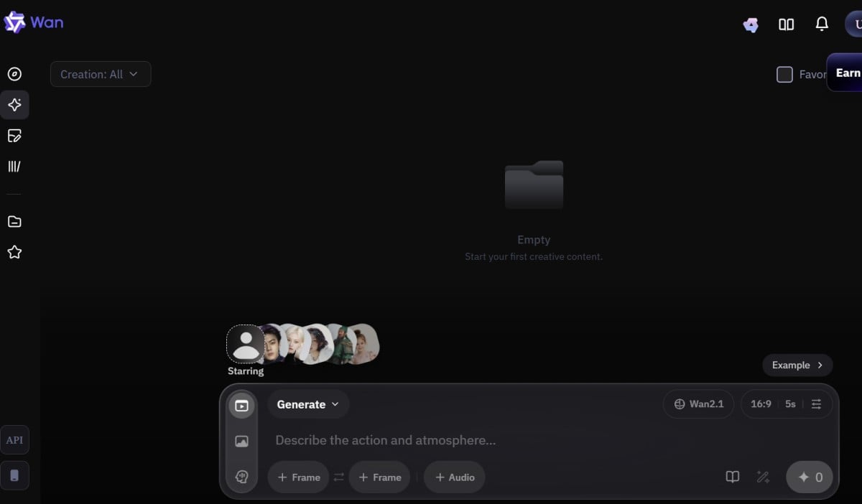This screenshot has height=504, width=862.
Task: Click the Wan logo
Action: [34, 22]
